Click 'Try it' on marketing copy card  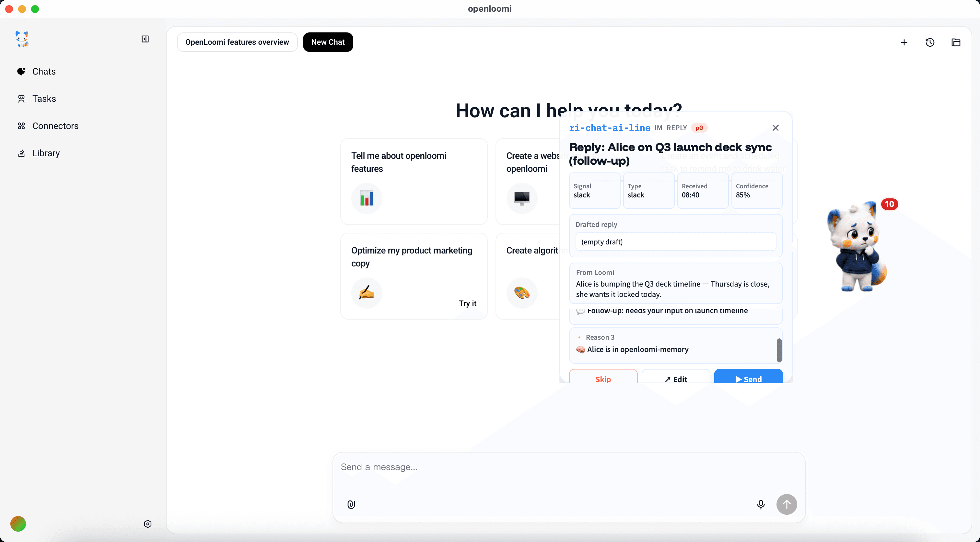point(467,303)
